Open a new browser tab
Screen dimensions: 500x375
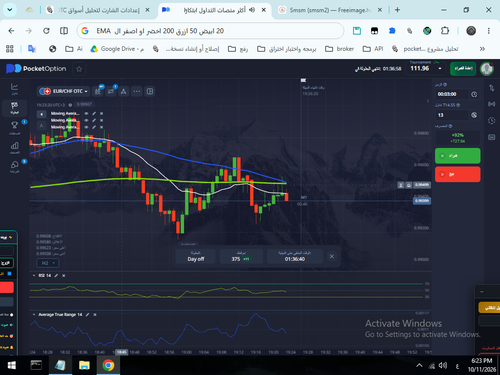point(397,10)
